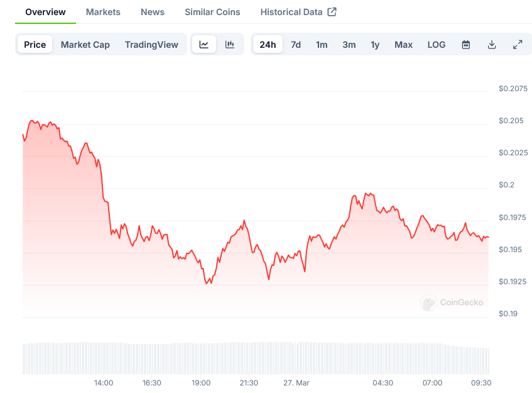Download the chart data
The height and width of the screenshot is (393, 532).
point(492,45)
